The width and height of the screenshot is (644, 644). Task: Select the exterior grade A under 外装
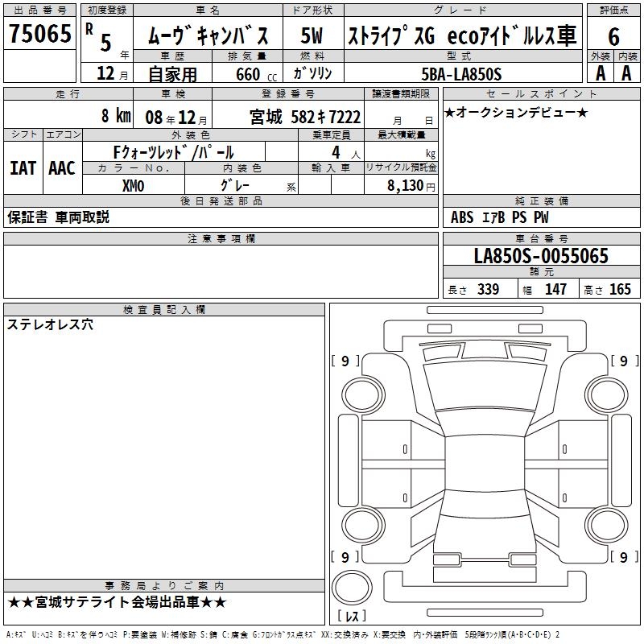(x=601, y=73)
